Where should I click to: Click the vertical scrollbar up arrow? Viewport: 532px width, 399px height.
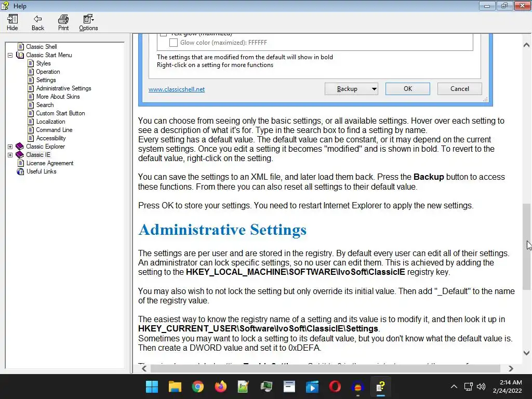[526, 45]
